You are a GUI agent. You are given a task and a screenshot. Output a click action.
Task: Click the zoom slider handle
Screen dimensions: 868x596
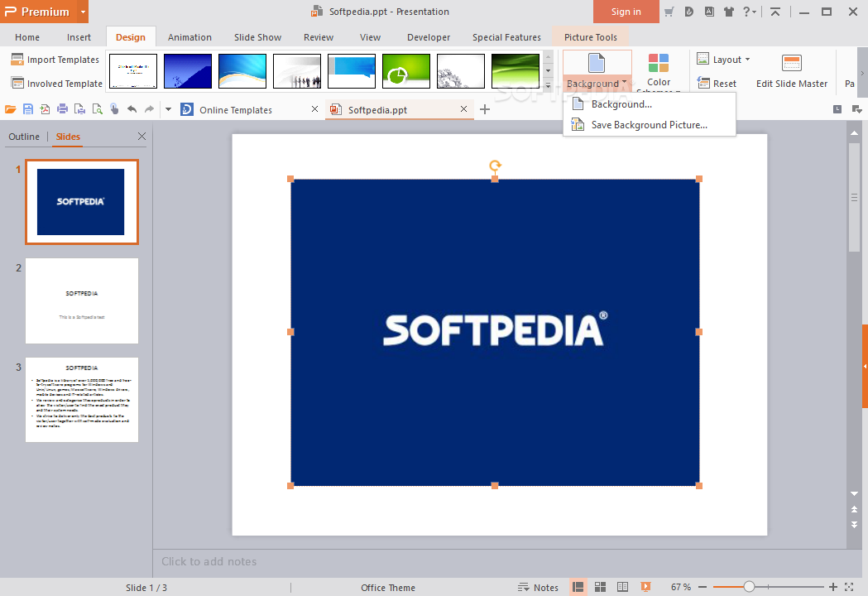(x=748, y=587)
